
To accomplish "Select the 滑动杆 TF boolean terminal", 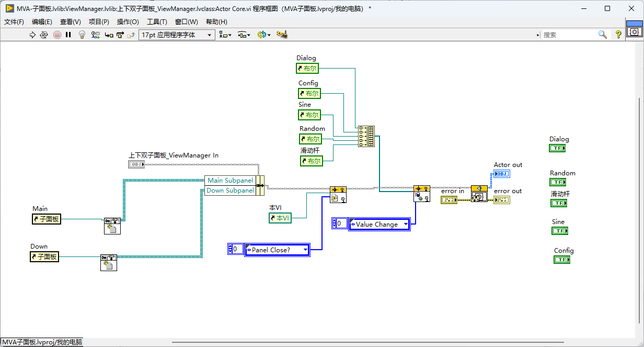I will click(x=559, y=203).
